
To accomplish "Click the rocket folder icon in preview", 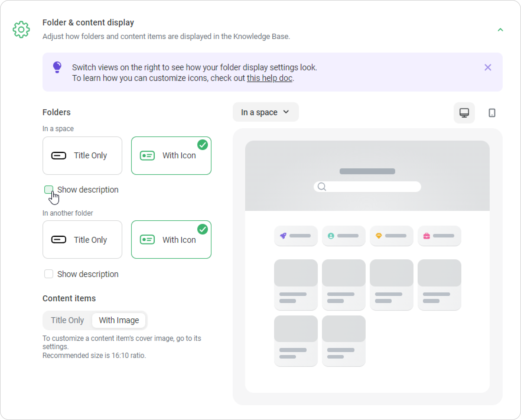I will (283, 236).
